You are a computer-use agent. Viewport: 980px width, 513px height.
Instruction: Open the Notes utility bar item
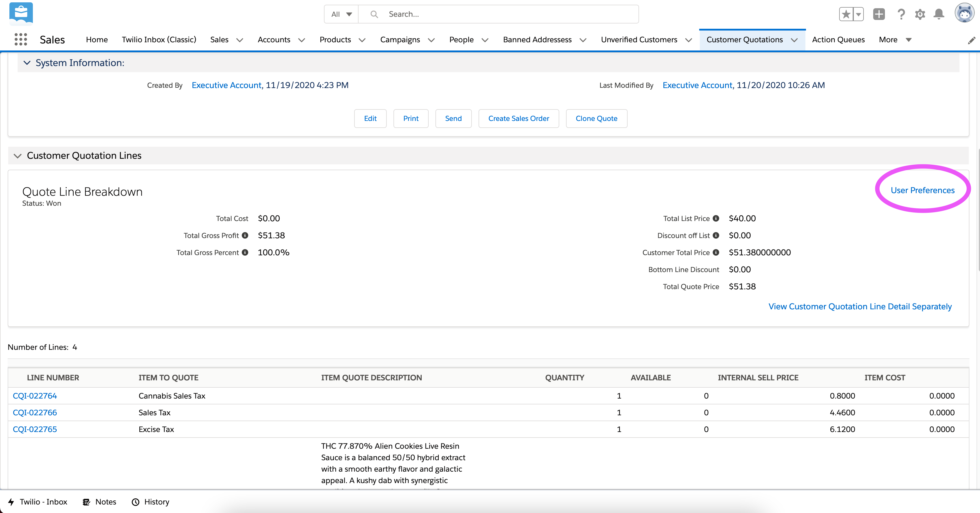(99, 502)
